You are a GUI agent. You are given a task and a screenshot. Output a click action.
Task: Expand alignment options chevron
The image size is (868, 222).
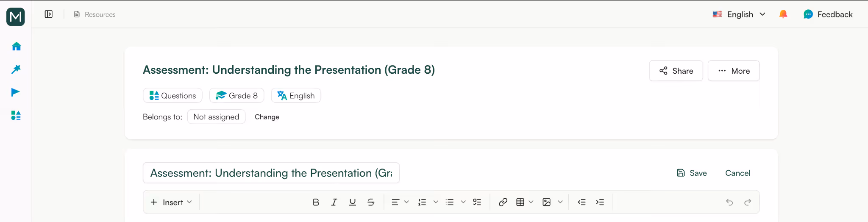coord(406,202)
